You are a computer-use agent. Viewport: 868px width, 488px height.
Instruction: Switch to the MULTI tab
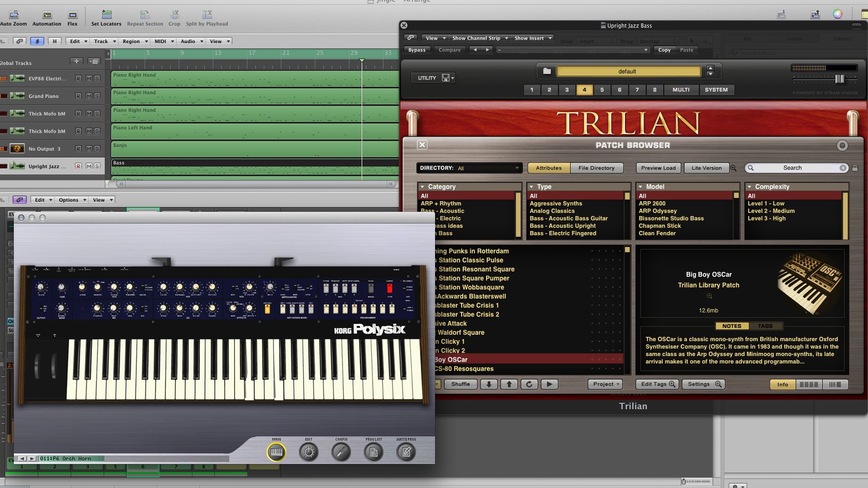point(681,89)
